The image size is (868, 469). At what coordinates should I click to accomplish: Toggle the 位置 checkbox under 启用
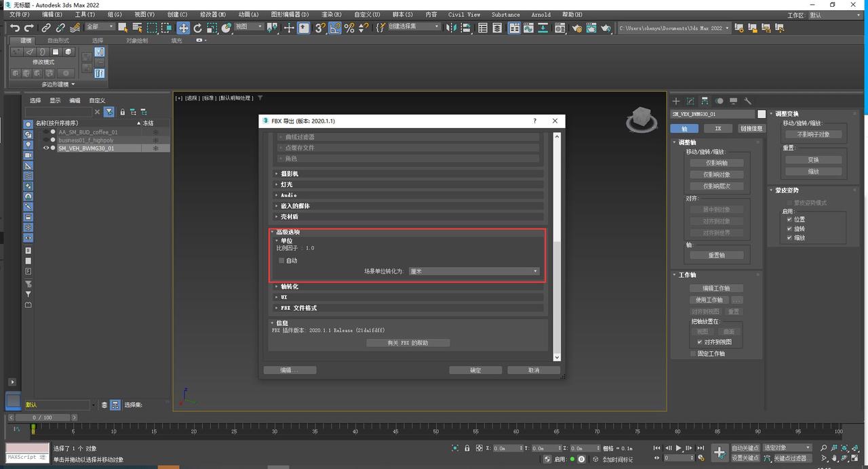(789, 220)
